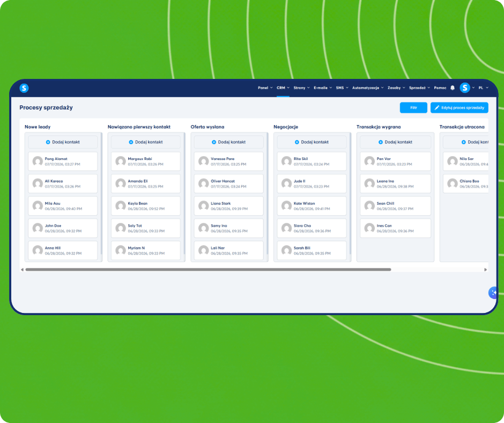Viewport: 504px width, 423px height.
Task: Add contact in Nawiązano pierwszy kontakt column
Action: tap(146, 142)
